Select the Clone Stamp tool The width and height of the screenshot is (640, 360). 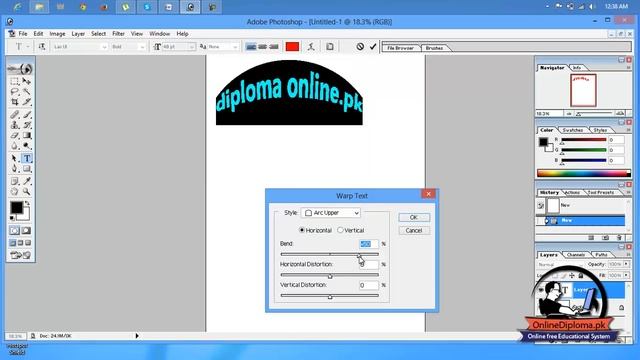pyautogui.click(x=15, y=125)
